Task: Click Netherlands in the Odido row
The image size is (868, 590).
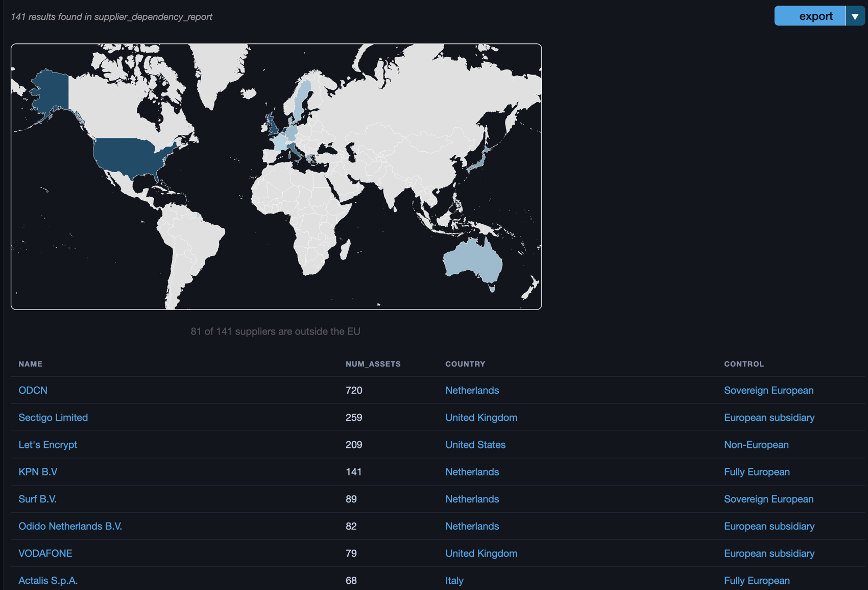Action: (x=472, y=526)
